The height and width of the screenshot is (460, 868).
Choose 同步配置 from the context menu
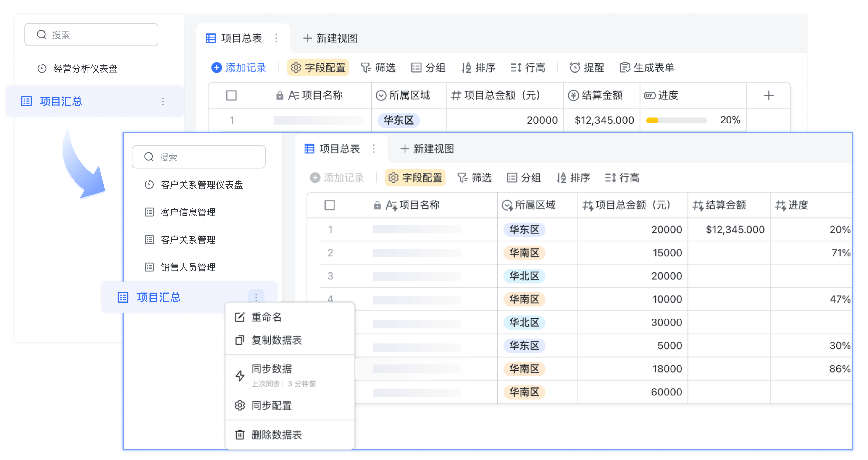290,405
